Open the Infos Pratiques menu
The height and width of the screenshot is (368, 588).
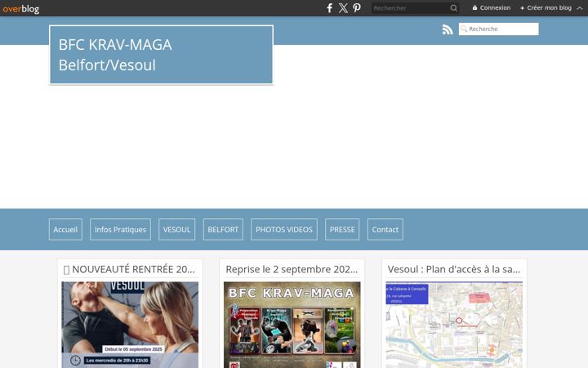pyautogui.click(x=120, y=230)
